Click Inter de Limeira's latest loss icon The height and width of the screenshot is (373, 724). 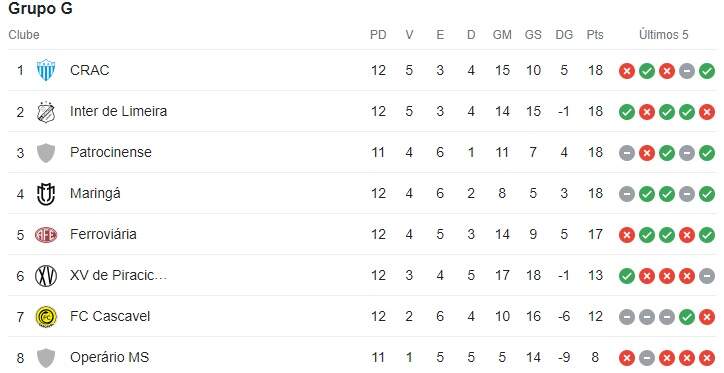click(707, 112)
